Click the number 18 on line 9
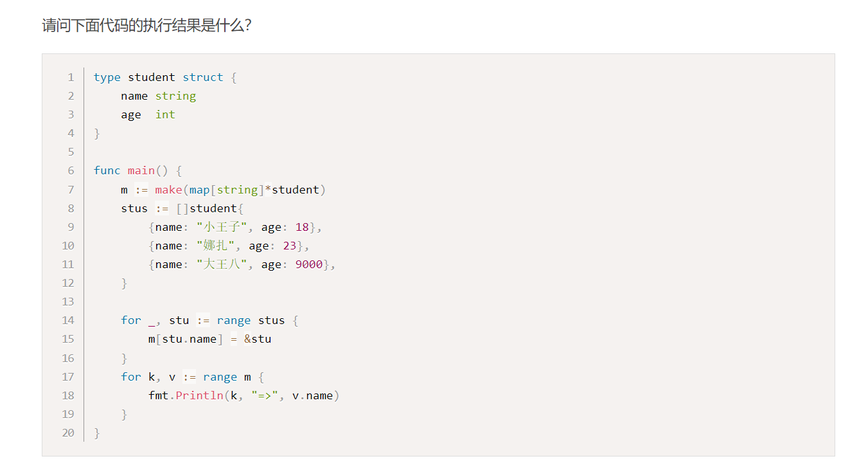Viewport: 868px width, 470px height. (x=302, y=227)
